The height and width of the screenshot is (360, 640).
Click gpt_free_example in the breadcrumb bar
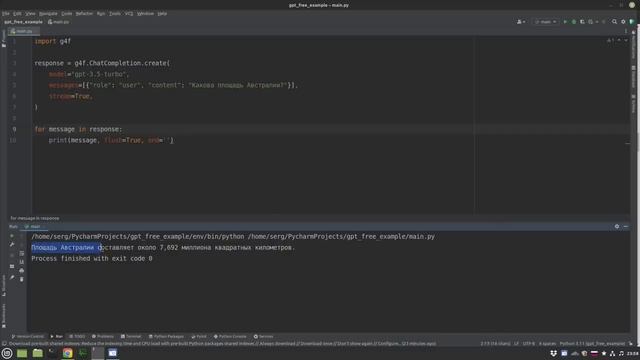click(23, 22)
